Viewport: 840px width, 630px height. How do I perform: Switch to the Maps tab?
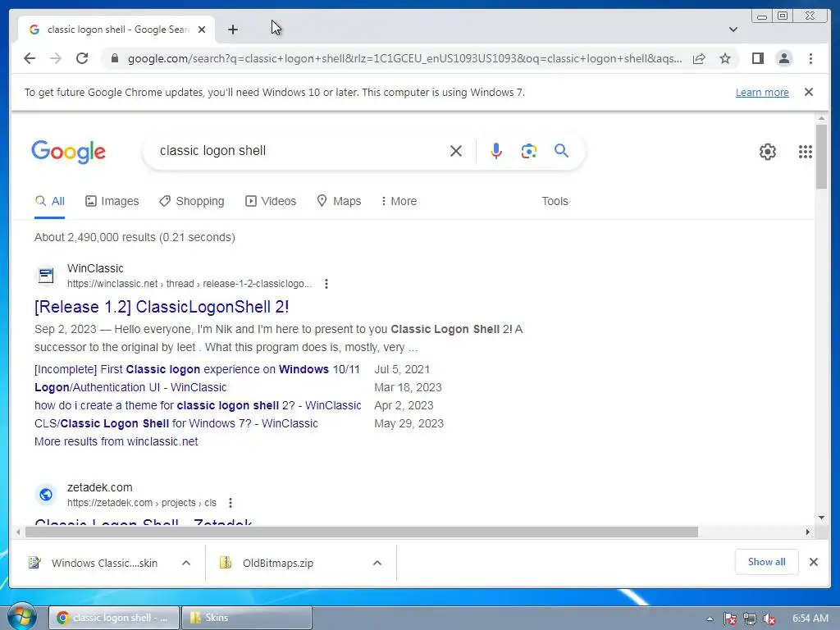[x=339, y=202]
